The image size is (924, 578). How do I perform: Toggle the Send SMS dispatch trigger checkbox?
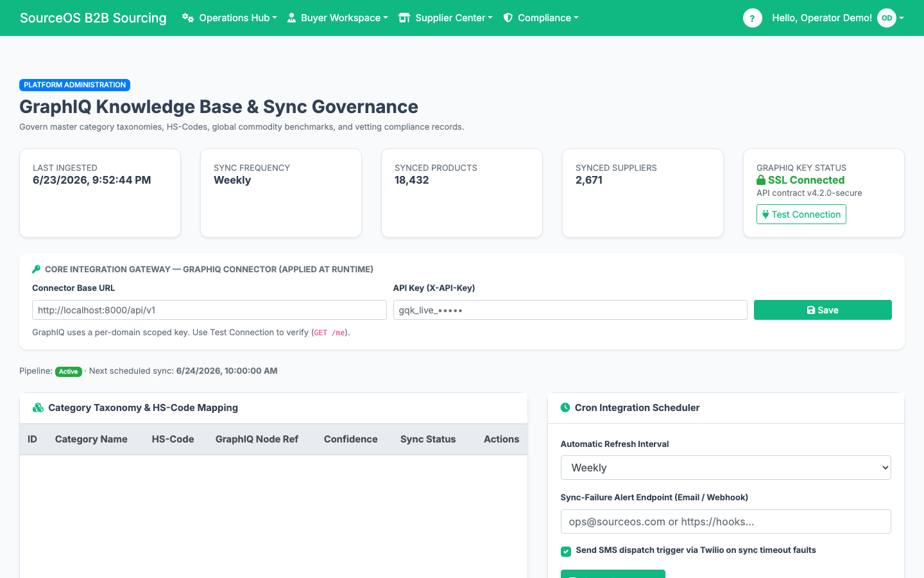(x=566, y=551)
